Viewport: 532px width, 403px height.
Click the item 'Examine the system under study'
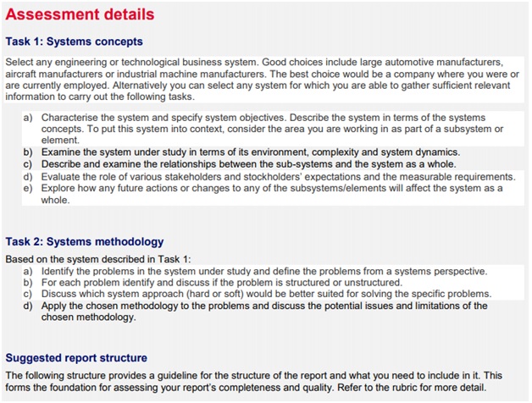250,152
